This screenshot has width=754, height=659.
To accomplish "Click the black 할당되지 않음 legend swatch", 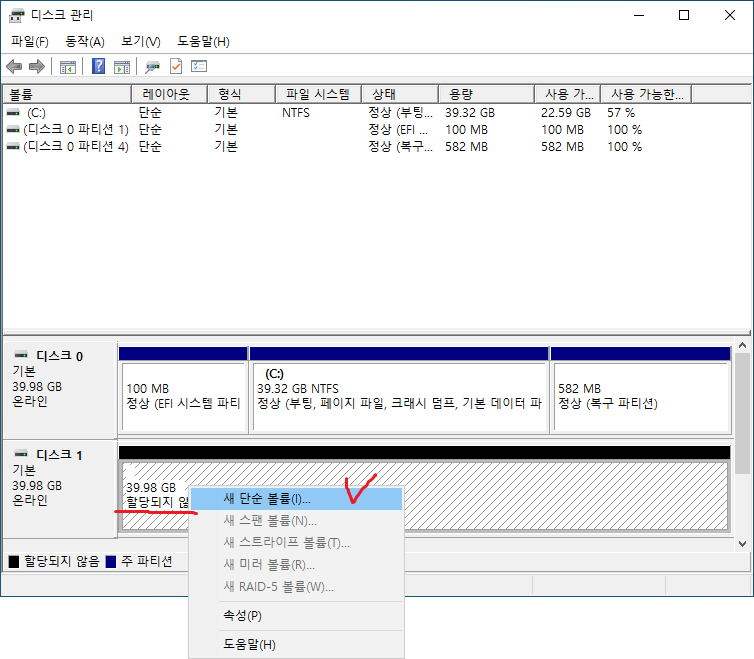I will (14, 561).
